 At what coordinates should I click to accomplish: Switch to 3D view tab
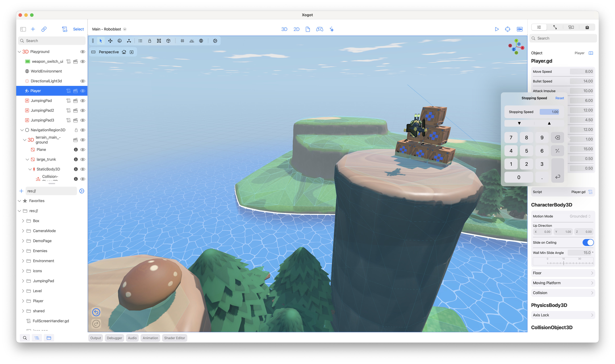click(284, 29)
